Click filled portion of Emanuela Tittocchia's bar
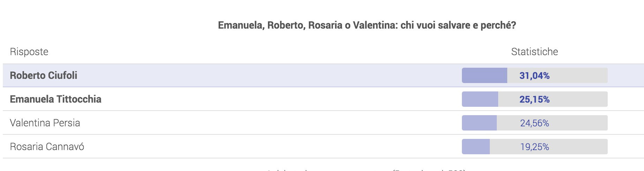Image resolution: width=644 pixels, height=171 pixels. click(480, 99)
